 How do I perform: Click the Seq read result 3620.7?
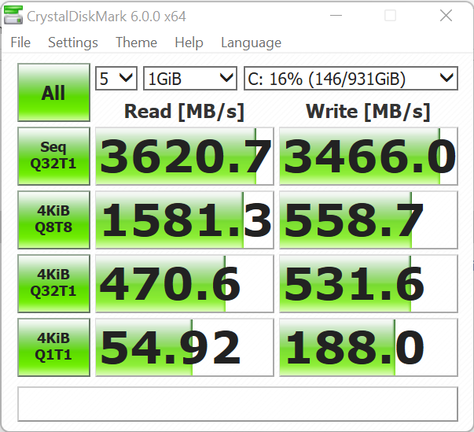(184, 156)
